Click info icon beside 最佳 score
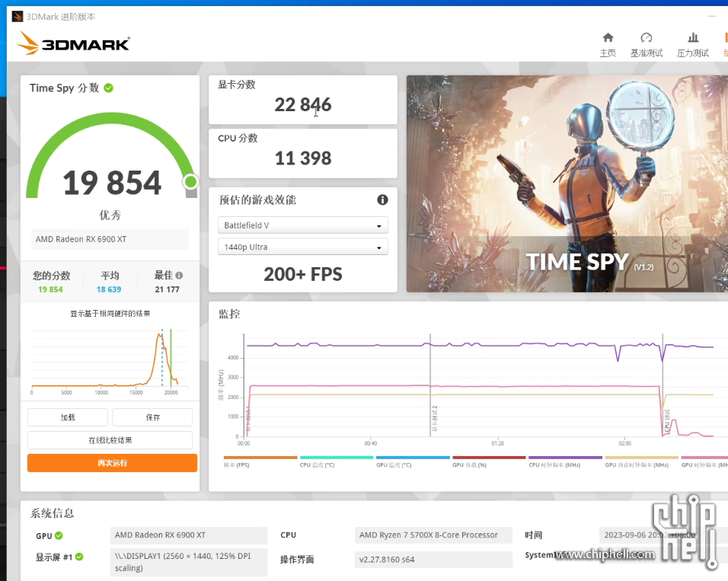 179,276
